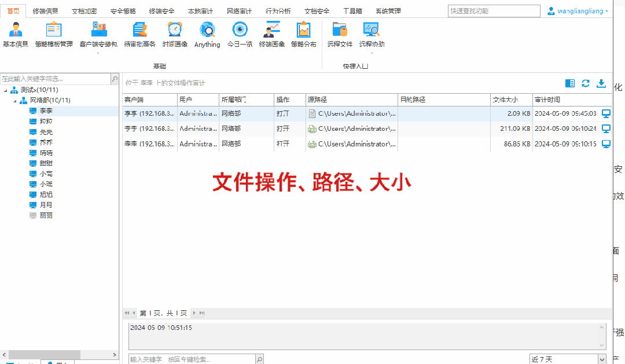Click the tree keyword filter input
Screen dimensions: 625x364
pos(56,79)
